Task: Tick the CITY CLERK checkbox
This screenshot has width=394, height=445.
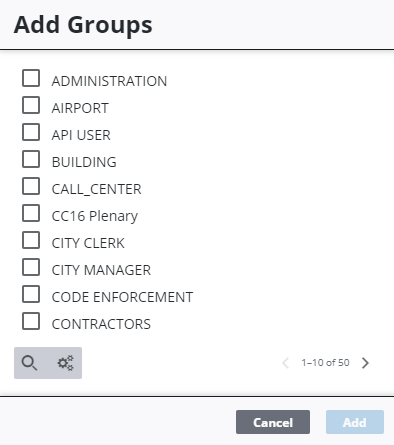Action: [x=31, y=240]
